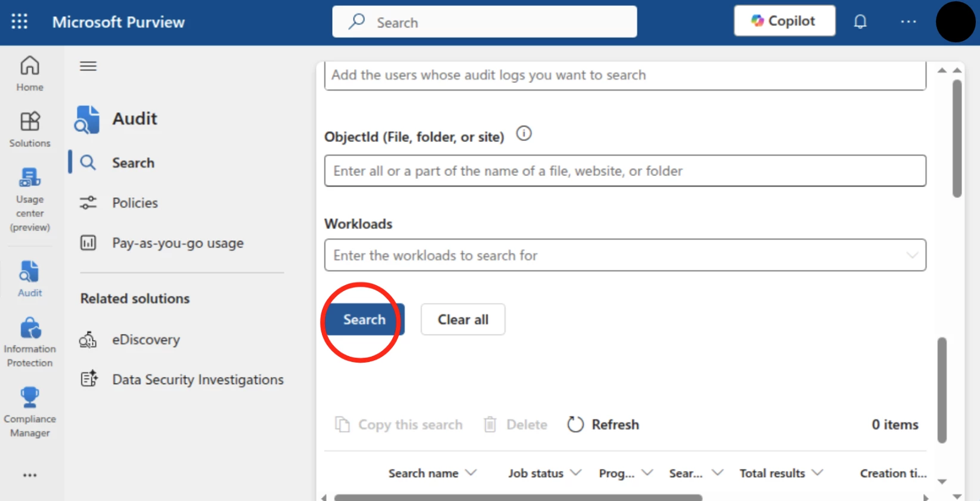Image resolution: width=980 pixels, height=501 pixels.
Task: Click the Clear all button
Action: [463, 319]
